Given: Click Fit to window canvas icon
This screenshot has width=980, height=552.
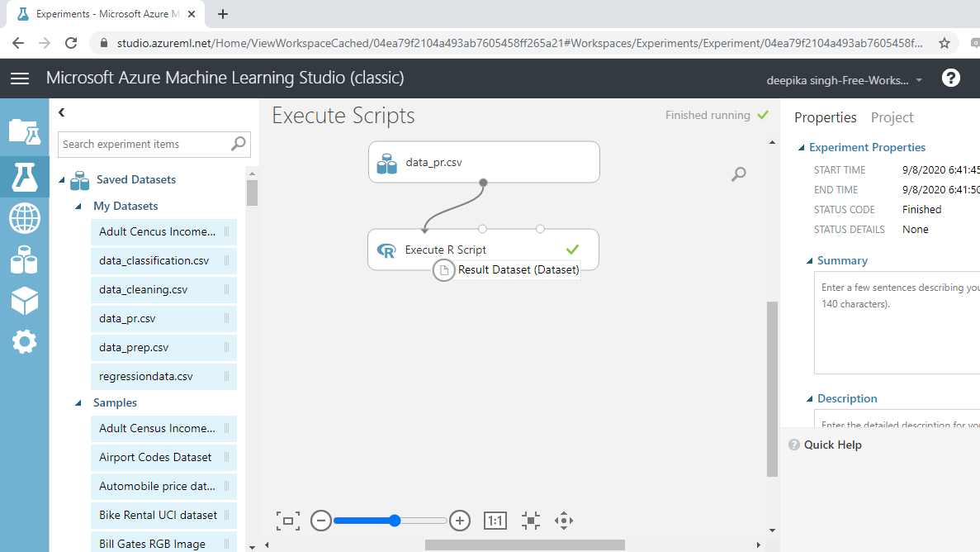Looking at the screenshot, I should point(288,521).
